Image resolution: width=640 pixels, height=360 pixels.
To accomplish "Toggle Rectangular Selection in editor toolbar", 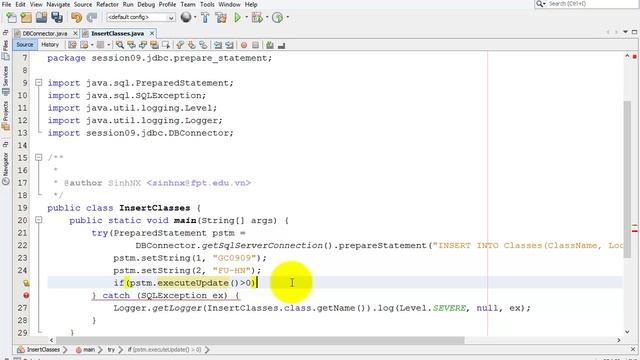I will (166, 45).
